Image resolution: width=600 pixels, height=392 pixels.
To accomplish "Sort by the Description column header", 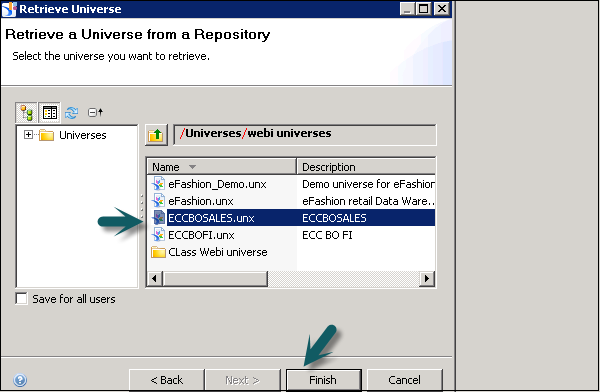I will click(x=366, y=167).
